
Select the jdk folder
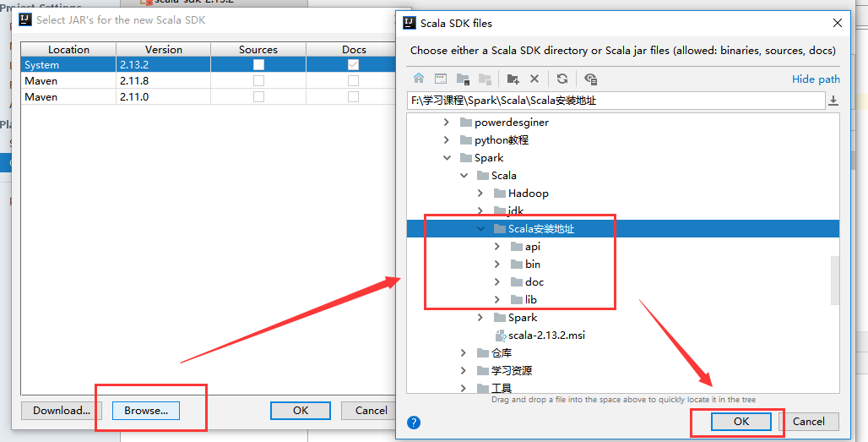pos(516,211)
